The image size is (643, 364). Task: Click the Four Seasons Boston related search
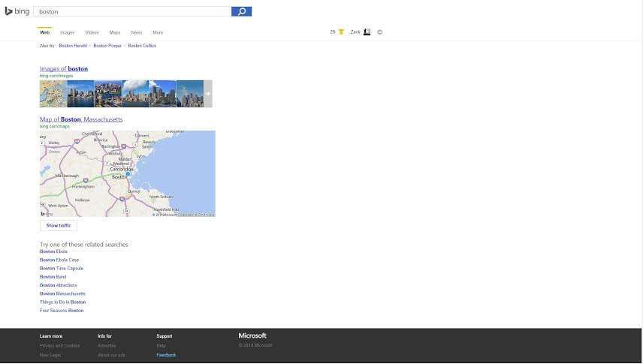click(x=62, y=310)
